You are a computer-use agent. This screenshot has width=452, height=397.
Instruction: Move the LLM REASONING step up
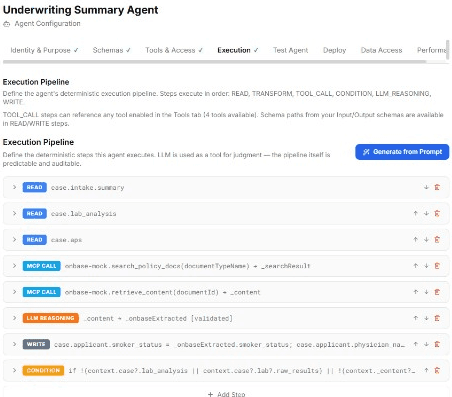tap(416, 318)
